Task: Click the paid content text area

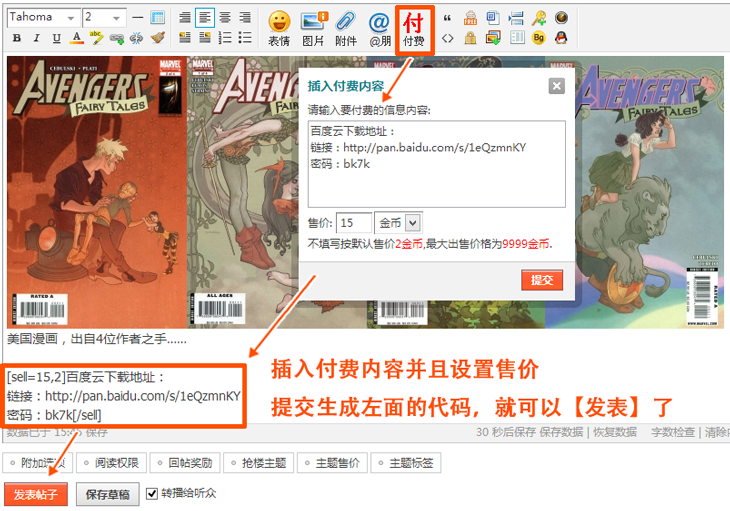Action: [x=437, y=164]
